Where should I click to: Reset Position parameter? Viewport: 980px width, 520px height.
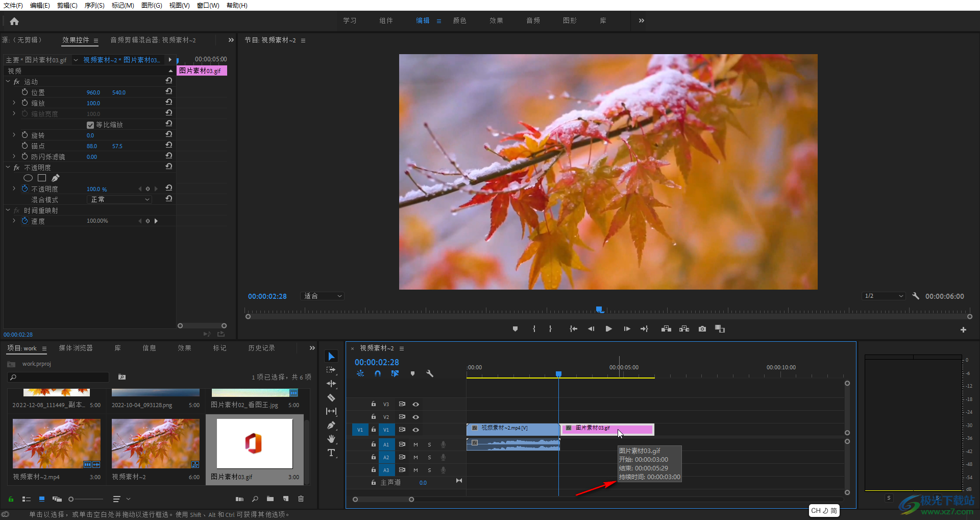pos(169,91)
